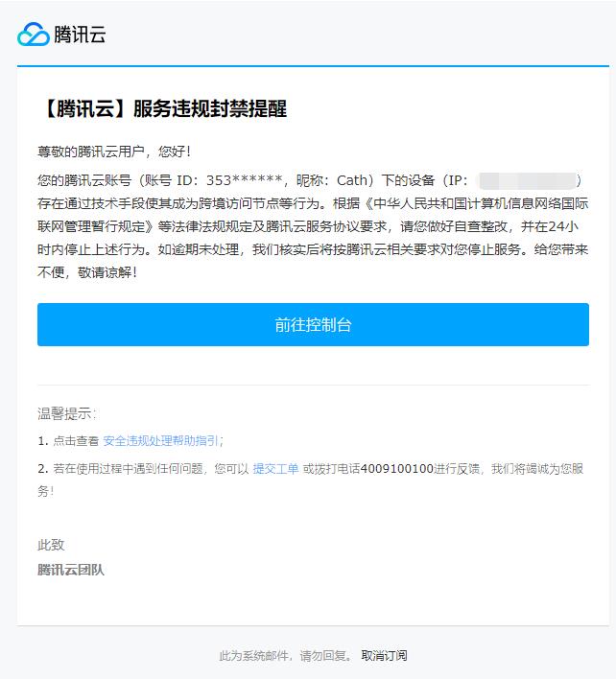616x679 pixels.
Task: Click the greeting 尊敬的腾讯云用户，您好！
Action: [114, 152]
